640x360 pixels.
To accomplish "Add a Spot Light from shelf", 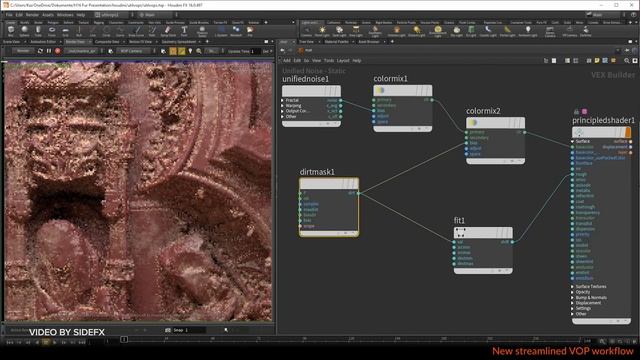I will pyautogui.click(x=339, y=31).
